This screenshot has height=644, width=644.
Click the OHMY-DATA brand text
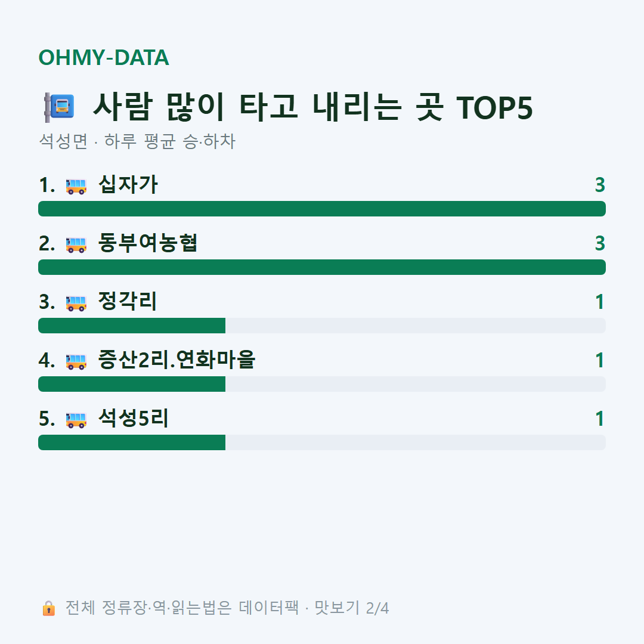[x=104, y=57]
